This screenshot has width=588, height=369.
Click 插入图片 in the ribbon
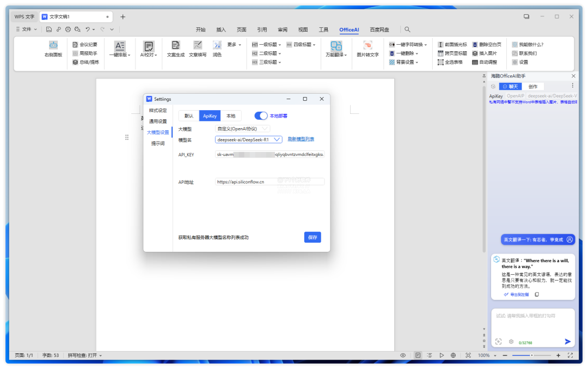(x=485, y=53)
